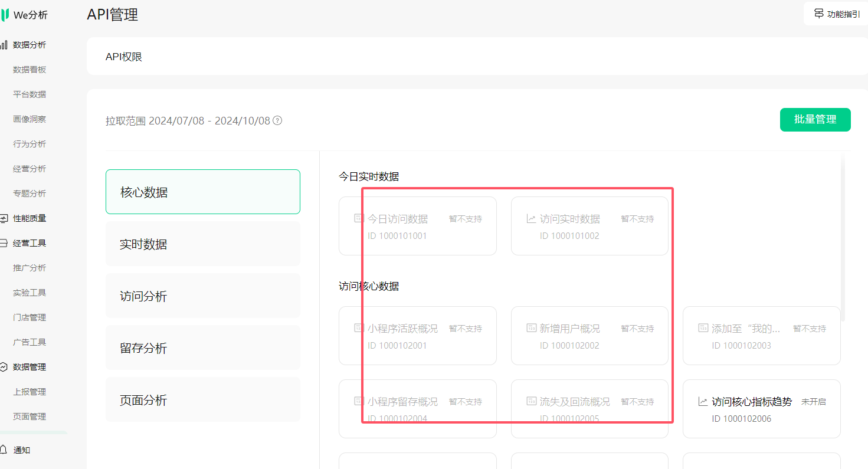Click the text ID 1000102002

coord(569,346)
